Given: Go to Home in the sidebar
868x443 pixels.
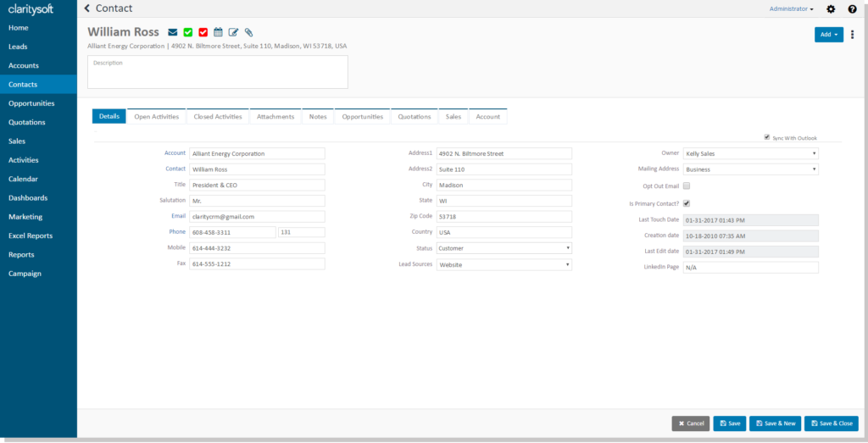Looking at the screenshot, I should (x=38, y=28).
